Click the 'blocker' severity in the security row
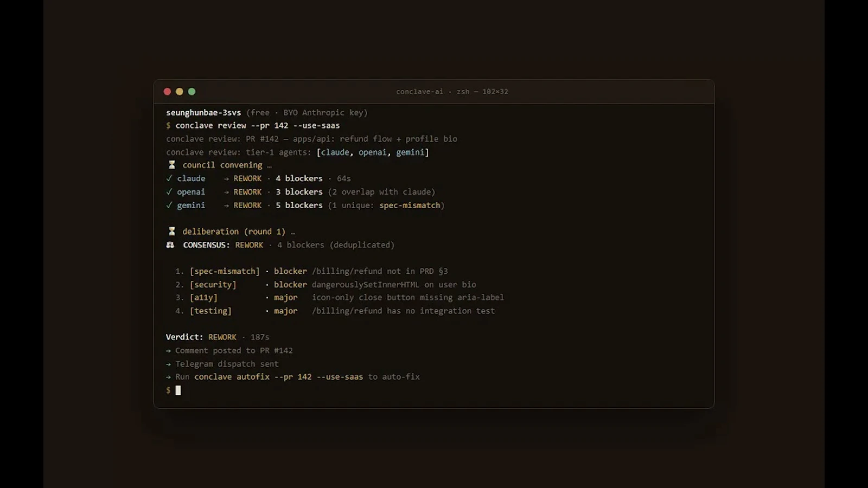868x488 pixels. tap(290, 285)
